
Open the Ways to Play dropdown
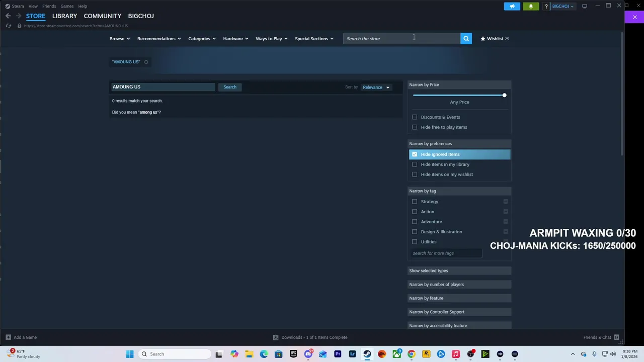pyautogui.click(x=272, y=39)
